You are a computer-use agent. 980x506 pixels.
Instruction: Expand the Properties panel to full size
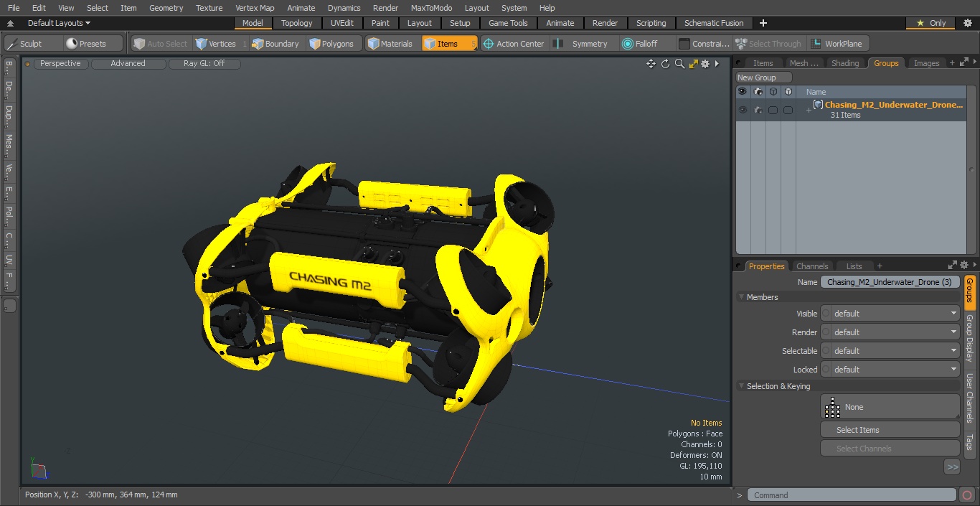pyautogui.click(x=953, y=266)
